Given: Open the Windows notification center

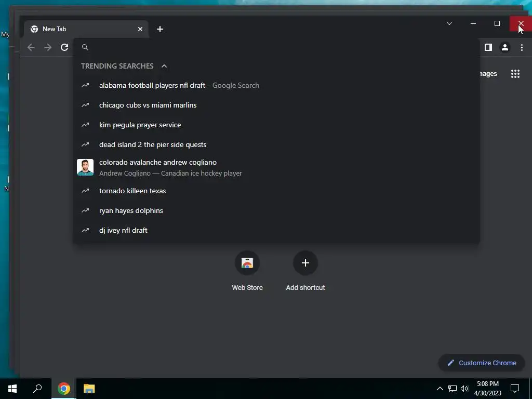Looking at the screenshot, I should [x=515, y=389].
